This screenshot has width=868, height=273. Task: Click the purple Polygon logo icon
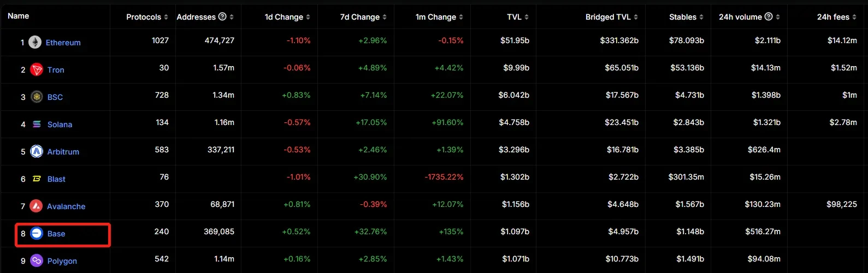(37, 260)
